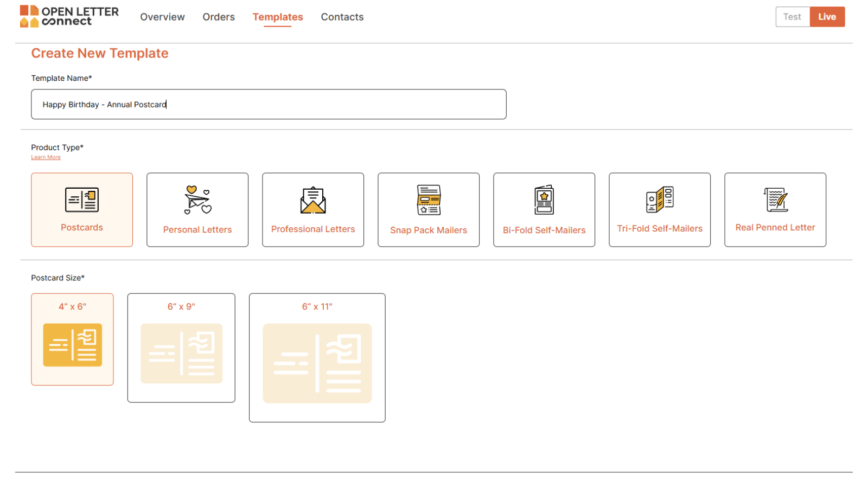Select the Snap Pack Mailers icon
The height and width of the screenshot is (488, 868).
(x=429, y=200)
